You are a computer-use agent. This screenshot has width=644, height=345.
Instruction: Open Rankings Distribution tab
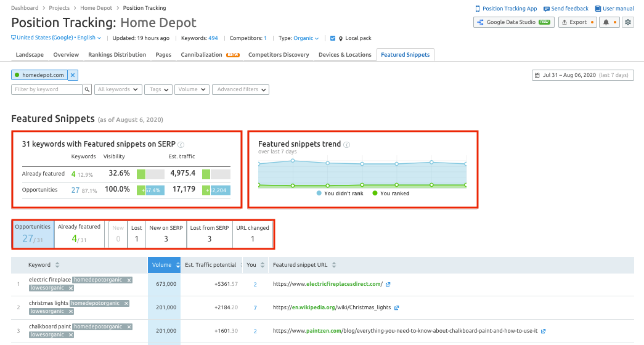117,55
